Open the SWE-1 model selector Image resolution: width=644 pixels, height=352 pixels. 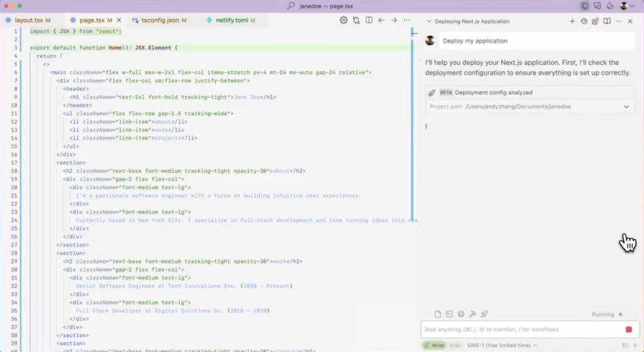502,345
